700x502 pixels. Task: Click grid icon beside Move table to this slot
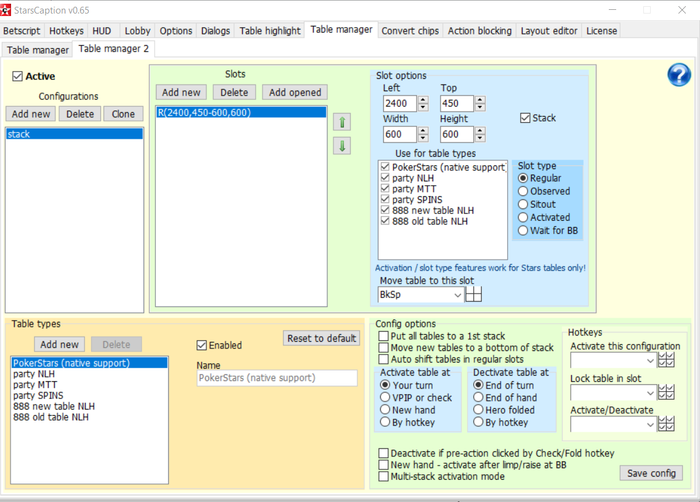[474, 295]
